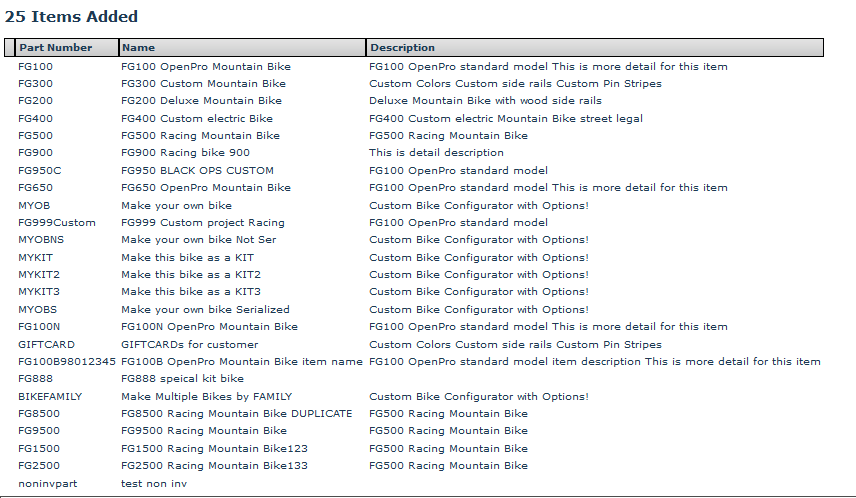Click part number FG300
The image size is (856, 498).
(35, 84)
